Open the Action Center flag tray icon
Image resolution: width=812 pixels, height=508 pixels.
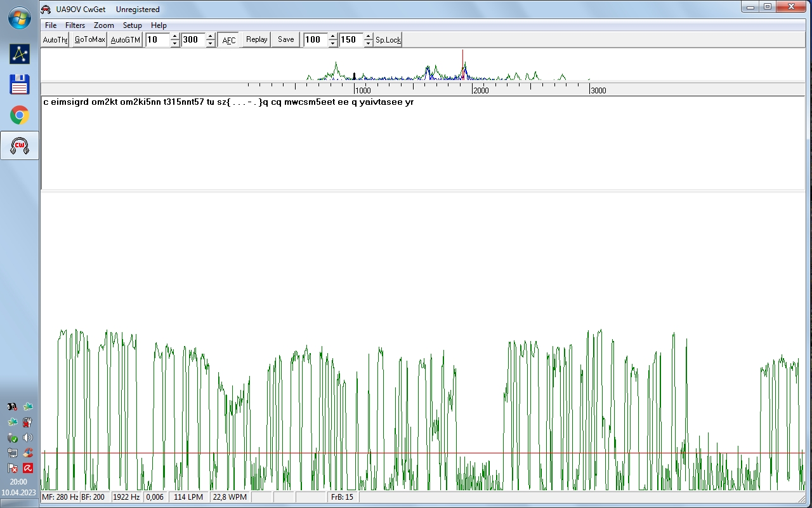[12, 469]
